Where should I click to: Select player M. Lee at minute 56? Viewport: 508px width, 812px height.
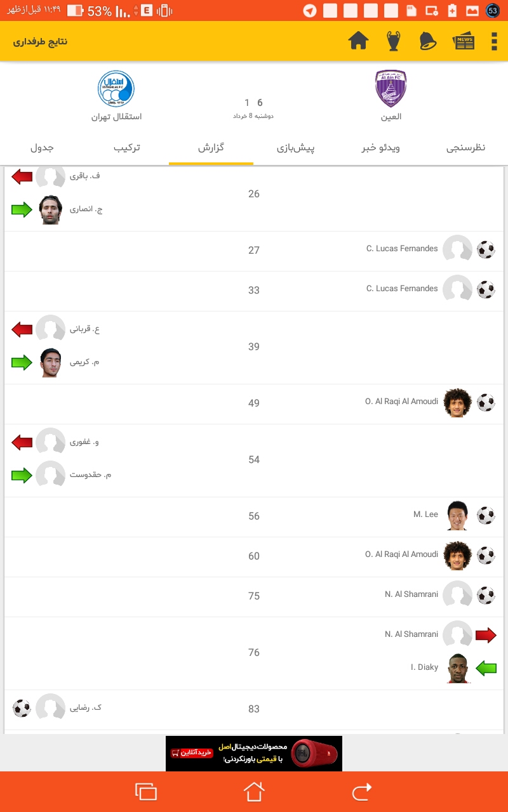tap(425, 514)
